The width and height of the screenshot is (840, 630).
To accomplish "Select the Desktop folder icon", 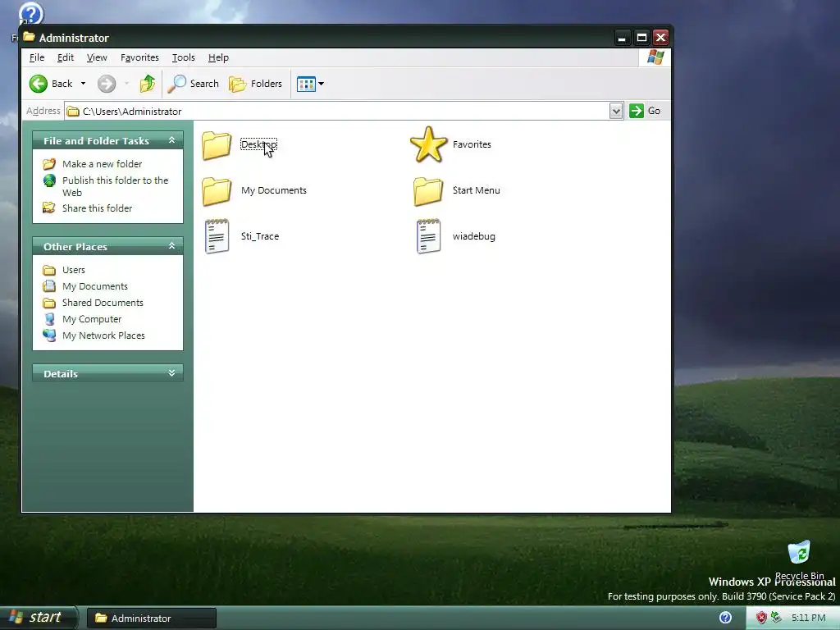I will [x=217, y=145].
